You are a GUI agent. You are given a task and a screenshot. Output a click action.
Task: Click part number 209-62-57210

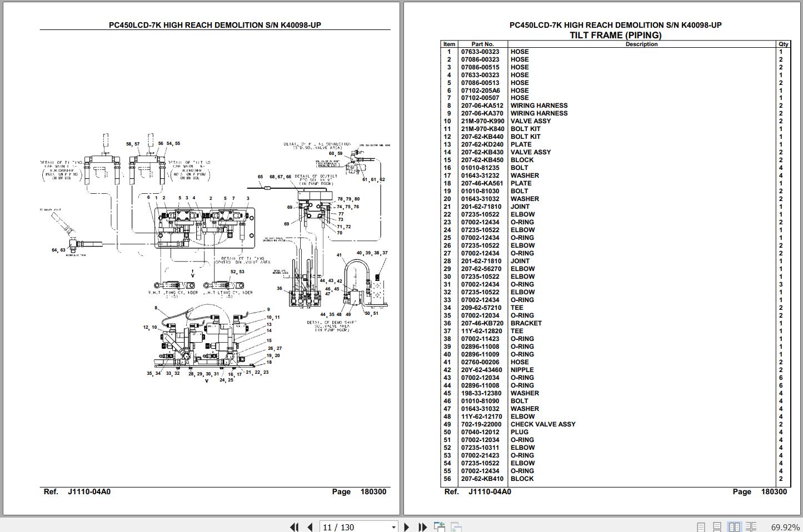click(x=481, y=308)
